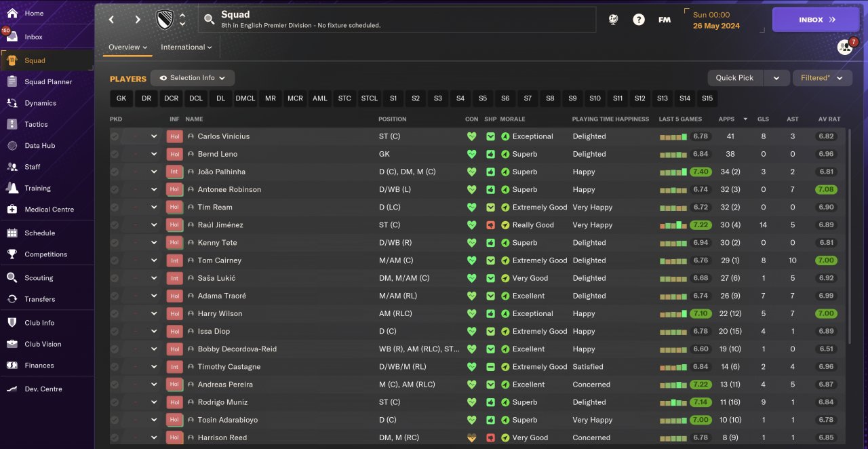868x449 pixels.
Task: Open the Overview tab menu
Action: pos(128,47)
